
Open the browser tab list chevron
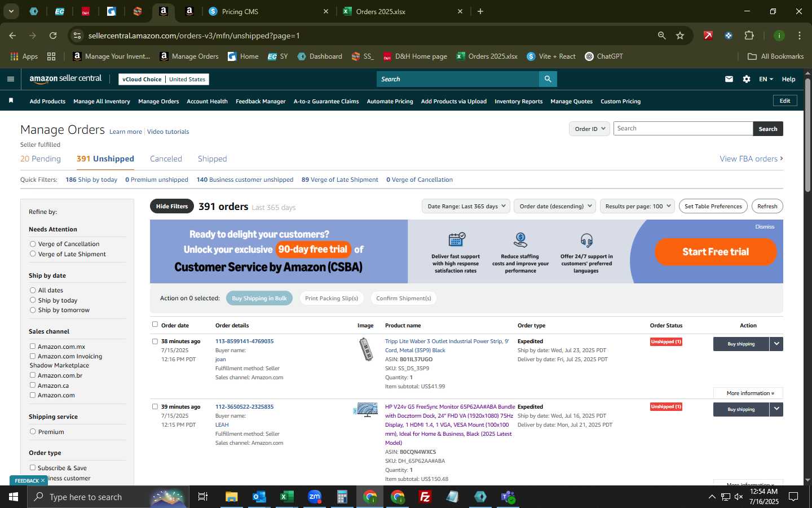click(x=11, y=11)
